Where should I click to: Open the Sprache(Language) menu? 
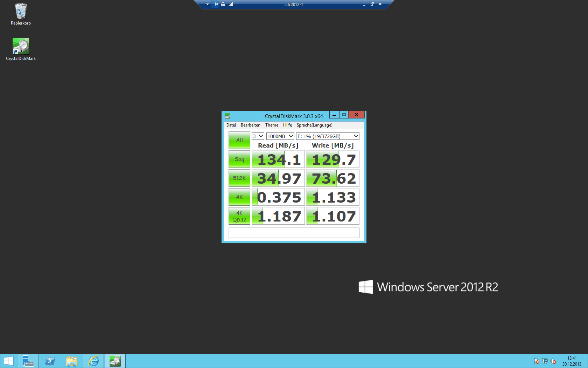coord(315,125)
